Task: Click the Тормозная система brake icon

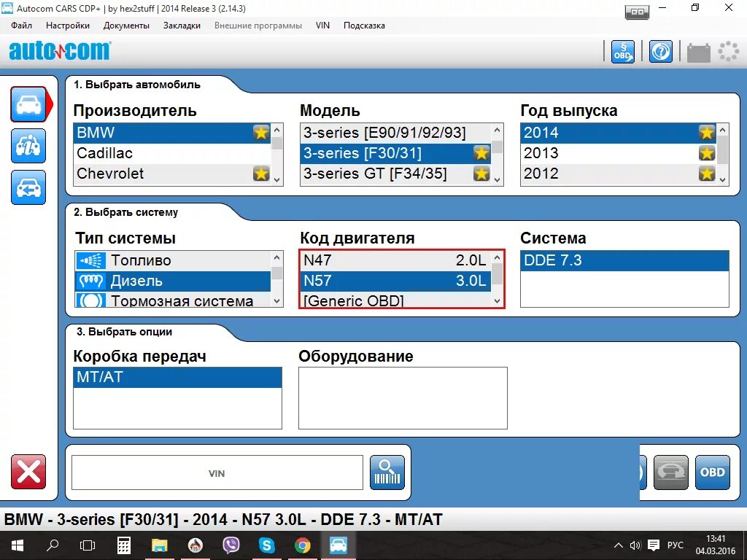Action: (x=90, y=300)
